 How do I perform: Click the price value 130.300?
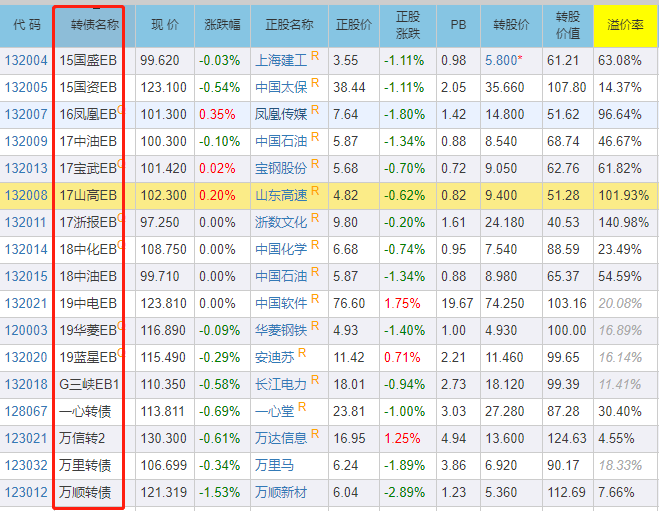tap(163, 438)
